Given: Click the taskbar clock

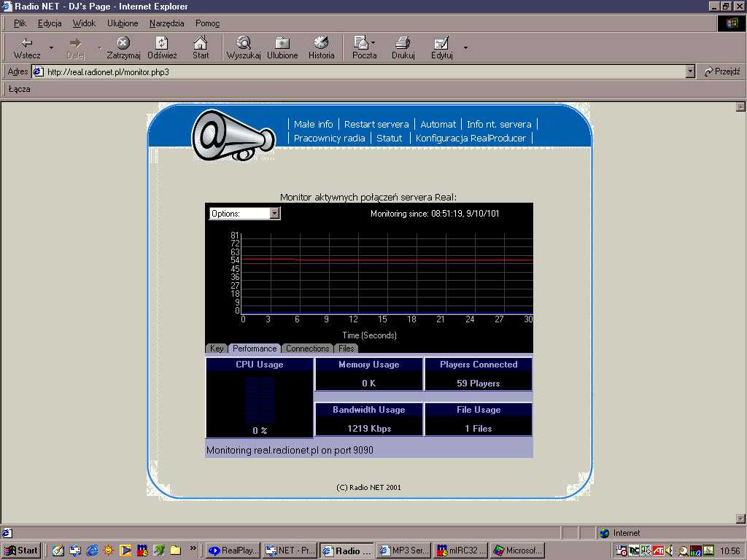Looking at the screenshot, I should pos(729,551).
